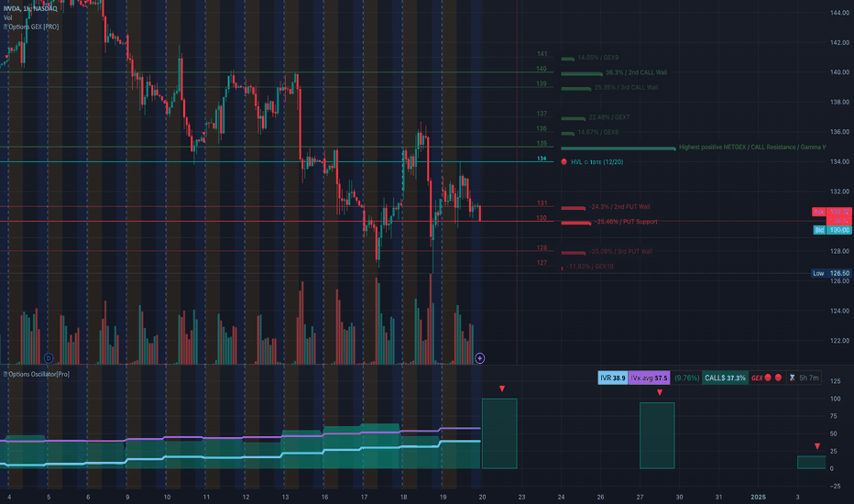Click the Bid 130.00 price label
This screenshot has height=504, width=854.
click(832, 230)
